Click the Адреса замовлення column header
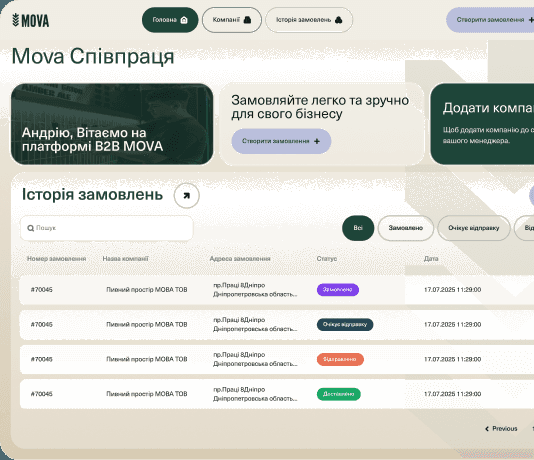Viewport: 534px width, 460px height. 240,259
